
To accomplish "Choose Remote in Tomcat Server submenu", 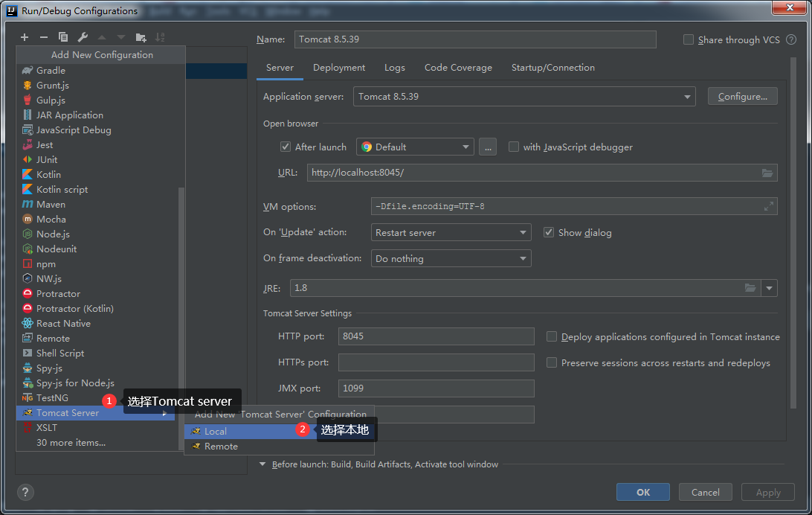I will click(x=279, y=446).
